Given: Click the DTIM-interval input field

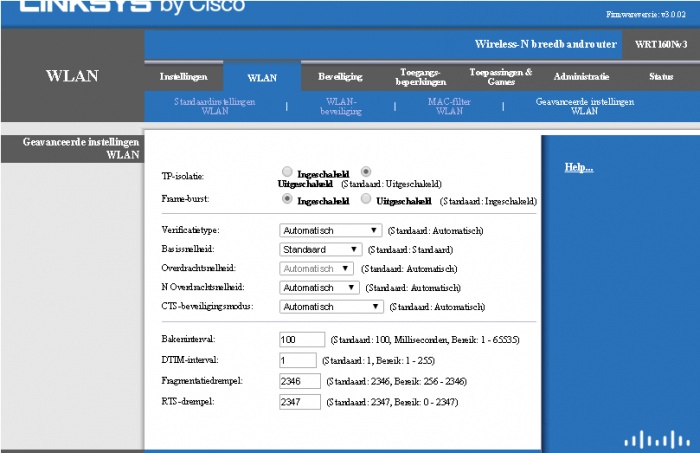Looking at the screenshot, I should (298, 360).
